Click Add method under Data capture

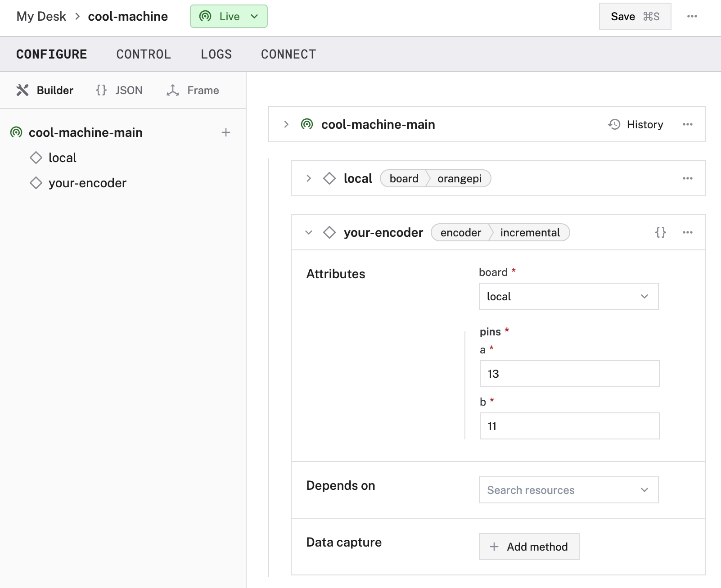coord(529,547)
